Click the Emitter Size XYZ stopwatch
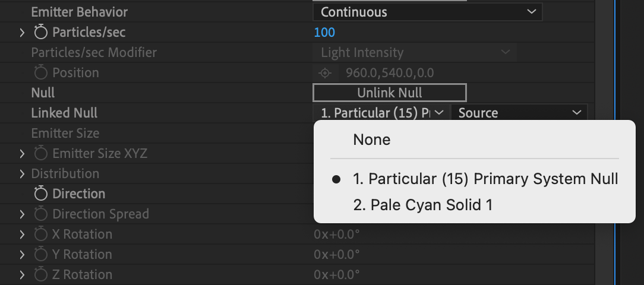644x285 pixels. click(x=40, y=153)
